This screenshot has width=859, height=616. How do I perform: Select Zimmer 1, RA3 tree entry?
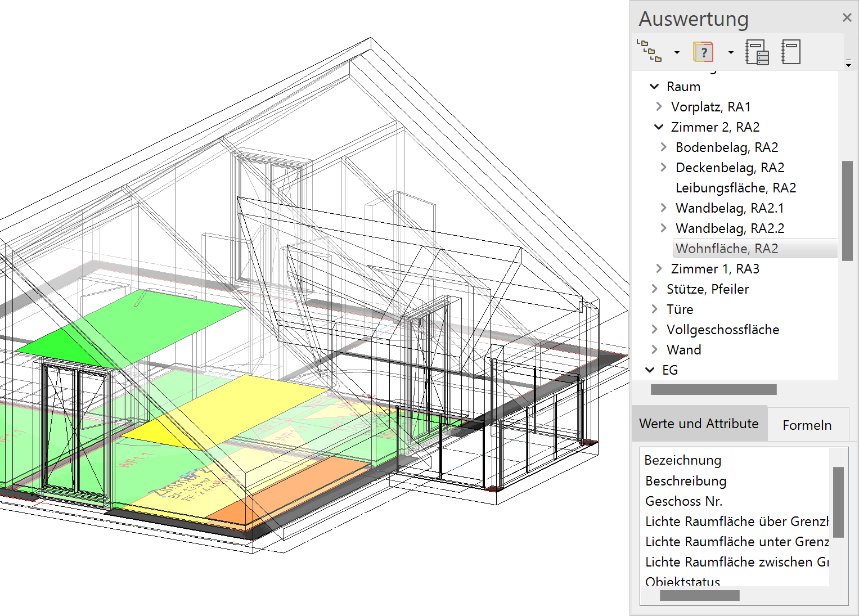(715, 269)
